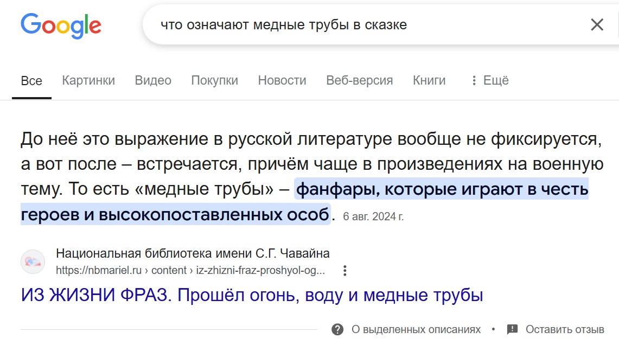This screenshot has width=619, height=364.
Task: Select the Все tab
Action: [31, 81]
